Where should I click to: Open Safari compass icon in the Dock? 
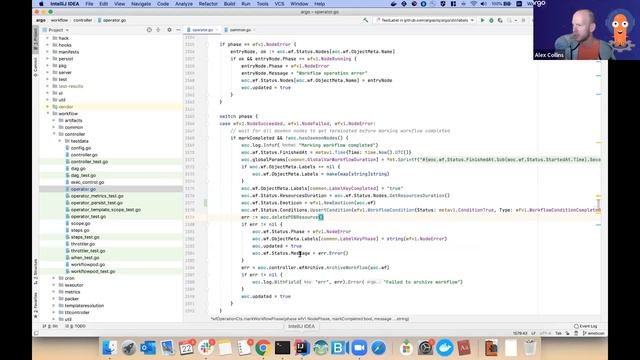pyautogui.click(x=379, y=348)
